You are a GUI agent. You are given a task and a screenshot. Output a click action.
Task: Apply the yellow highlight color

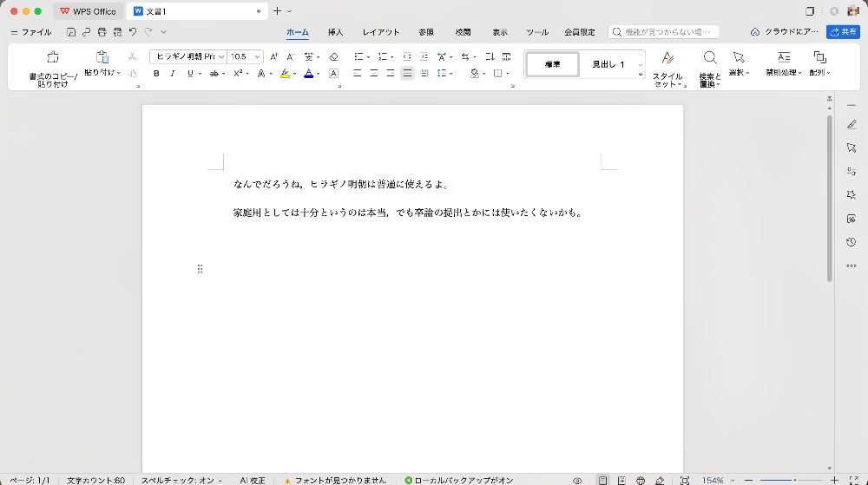pyautogui.click(x=285, y=73)
